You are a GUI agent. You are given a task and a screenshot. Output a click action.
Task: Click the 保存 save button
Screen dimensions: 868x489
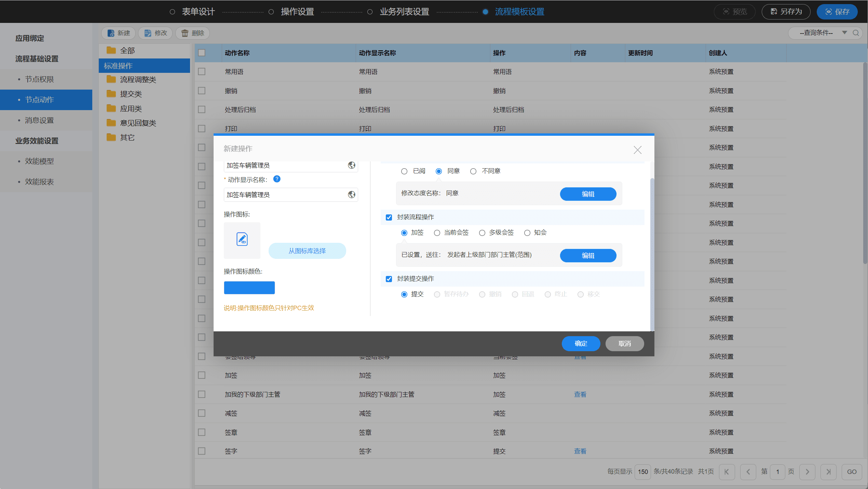coord(837,12)
